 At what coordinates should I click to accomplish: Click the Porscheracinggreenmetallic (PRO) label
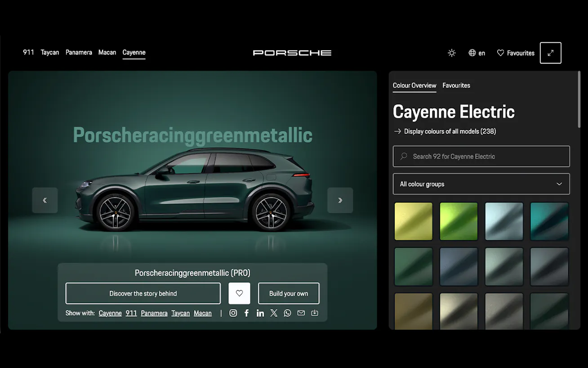[192, 273]
